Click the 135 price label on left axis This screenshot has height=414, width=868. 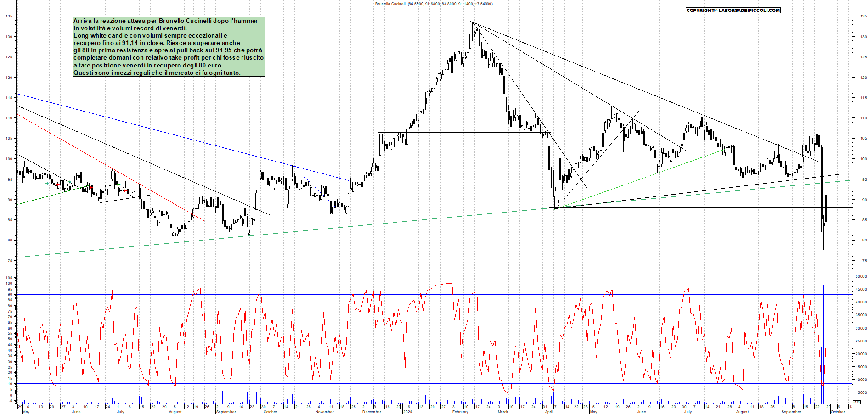(x=9, y=16)
